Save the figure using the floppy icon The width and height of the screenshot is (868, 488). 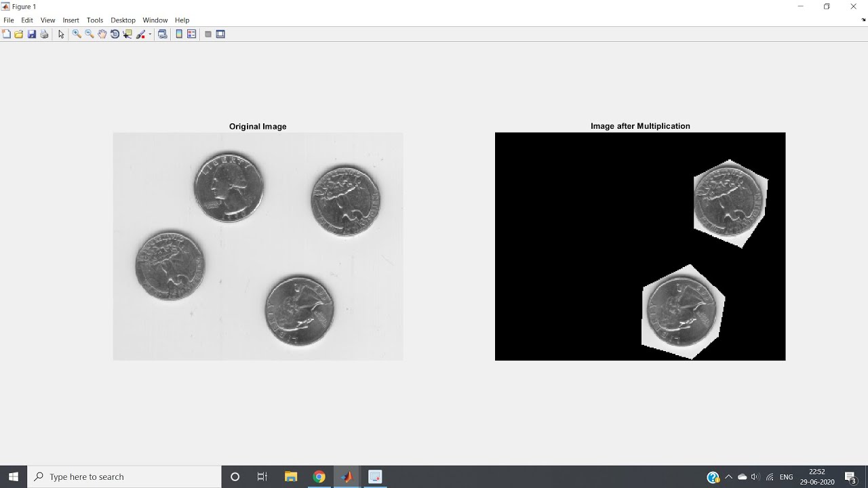click(32, 34)
